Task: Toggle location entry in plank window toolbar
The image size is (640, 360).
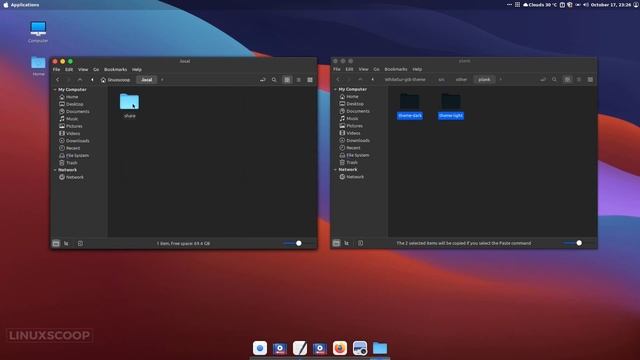Action: 543,80
